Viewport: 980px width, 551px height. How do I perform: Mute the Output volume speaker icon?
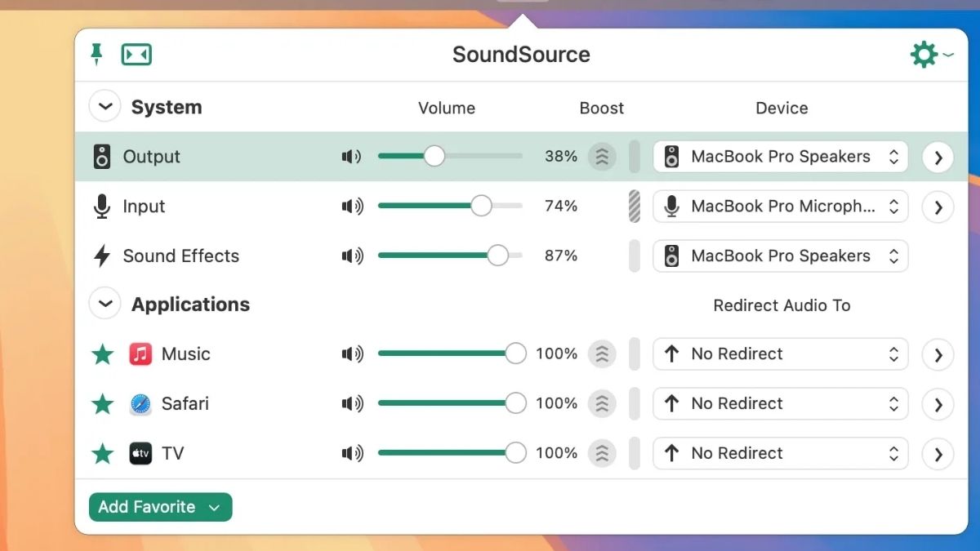click(351, 157)
